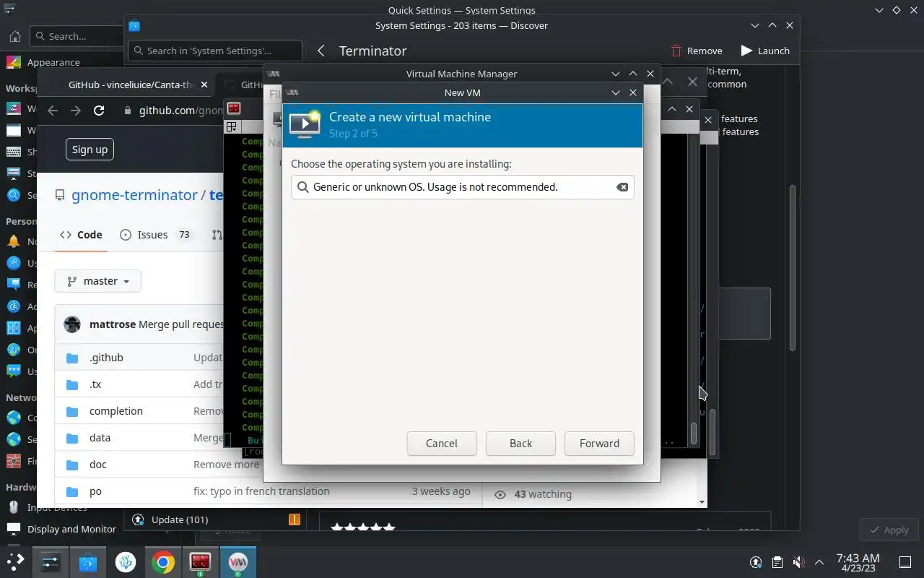
Task: Click the Terminator taskbar icon
Action: pos(200,561)
